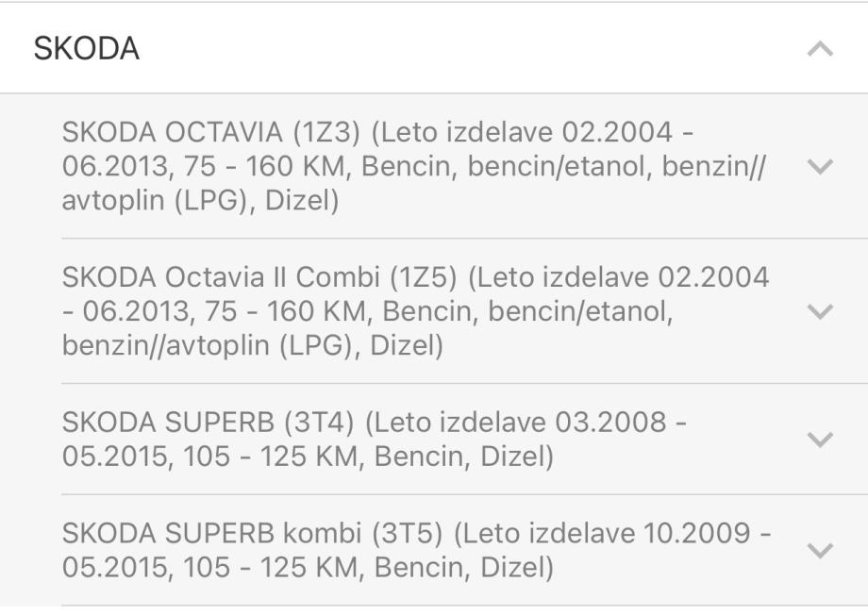Click "benzin//avtoplin (LPG), Dizel" under Octavia II Combi
Image resolution: width=868 pixels, height=615 pixels.
pyautogui.click(x=252, y=346)
